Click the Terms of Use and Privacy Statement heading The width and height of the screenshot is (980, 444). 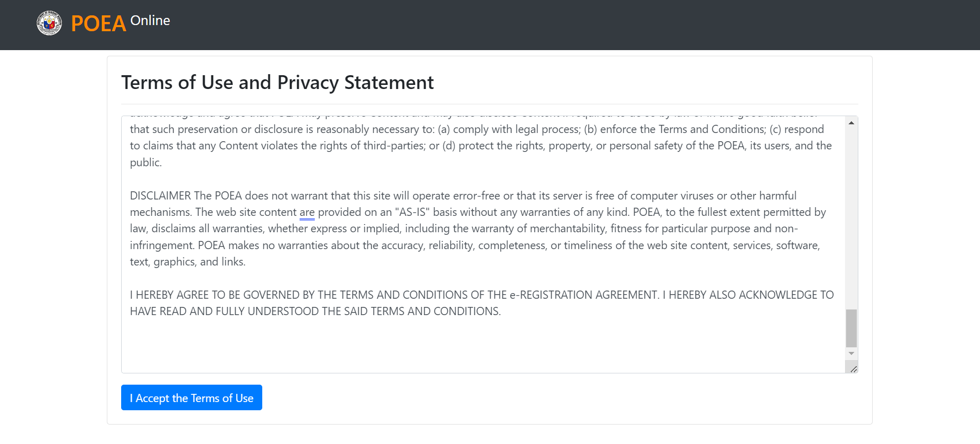[278, 82]
